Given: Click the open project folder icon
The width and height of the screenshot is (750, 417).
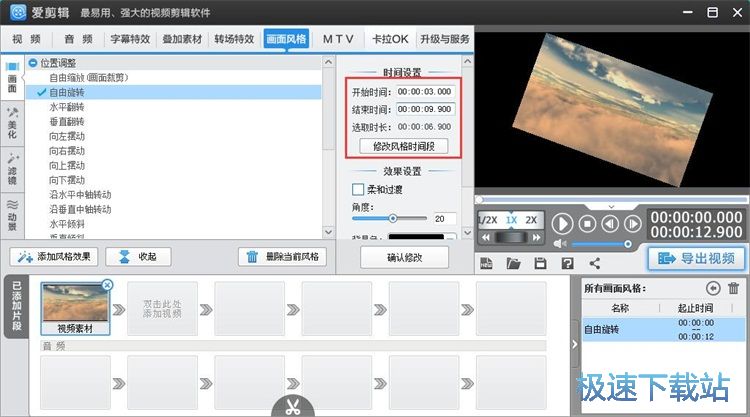Looking at the screenshot, I should [x=513, y=263].
